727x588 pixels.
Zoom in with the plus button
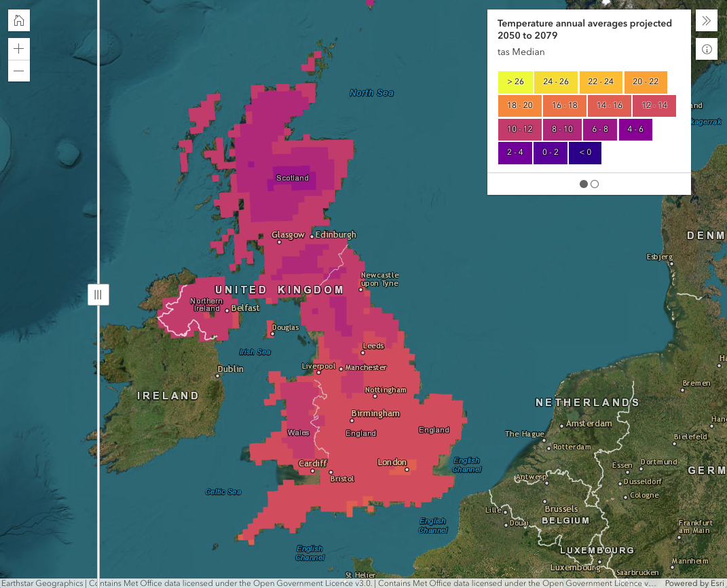(19, 49)
